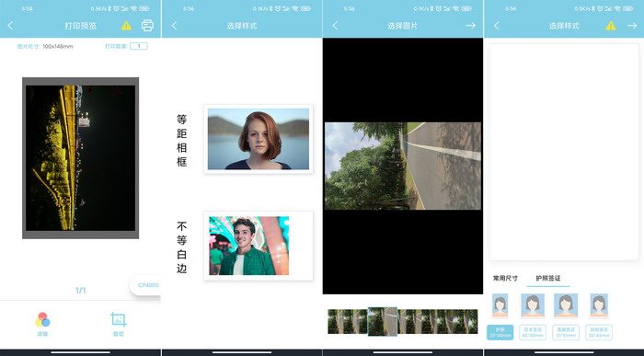
Task: Click the print quantity input field
Action: tap(139, 46)
